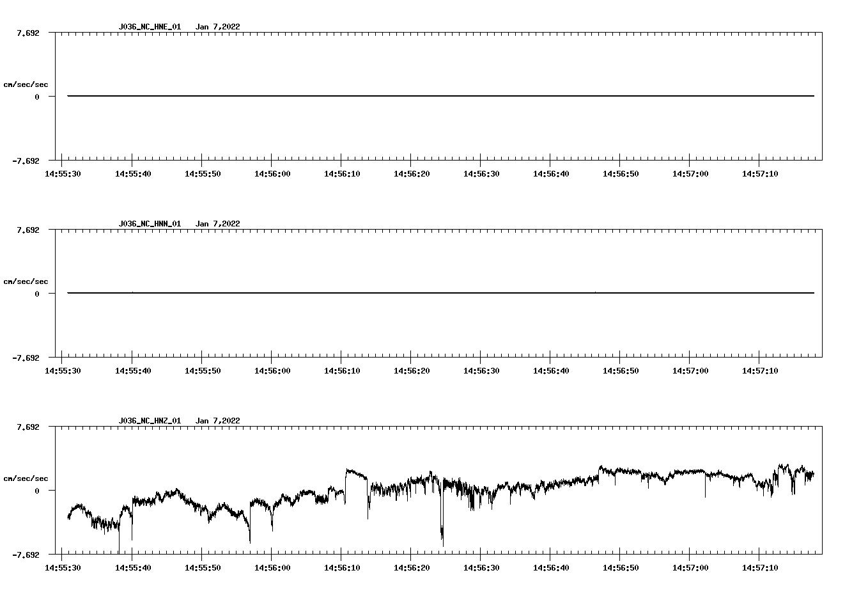Click 14:56:20 time label under HNE plot
This screenshot has width=868, height=591.
(411, 174)
